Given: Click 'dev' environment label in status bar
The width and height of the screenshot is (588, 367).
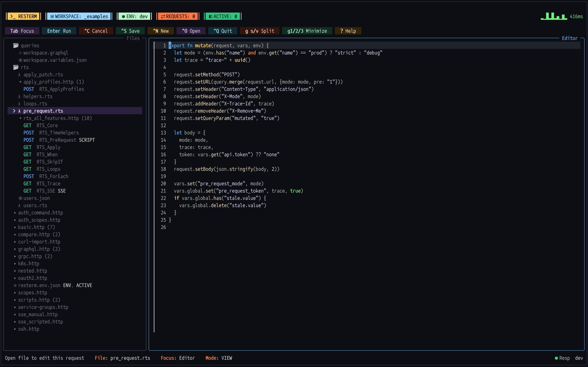Looking at the screenshot, I should [x=579, y=358].
